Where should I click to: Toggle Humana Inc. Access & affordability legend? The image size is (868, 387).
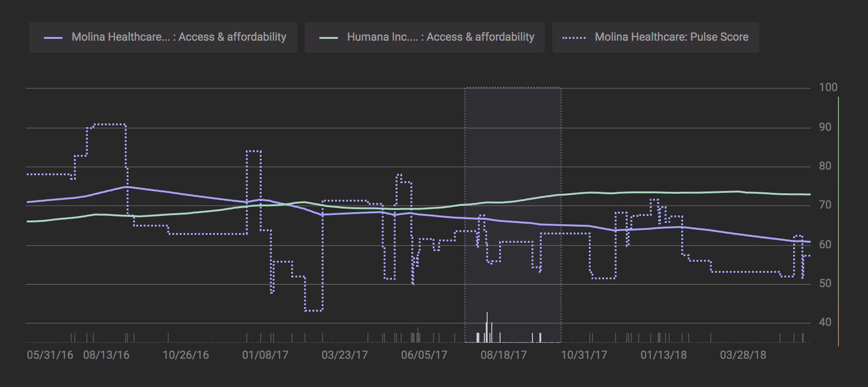tap(425, 37)
